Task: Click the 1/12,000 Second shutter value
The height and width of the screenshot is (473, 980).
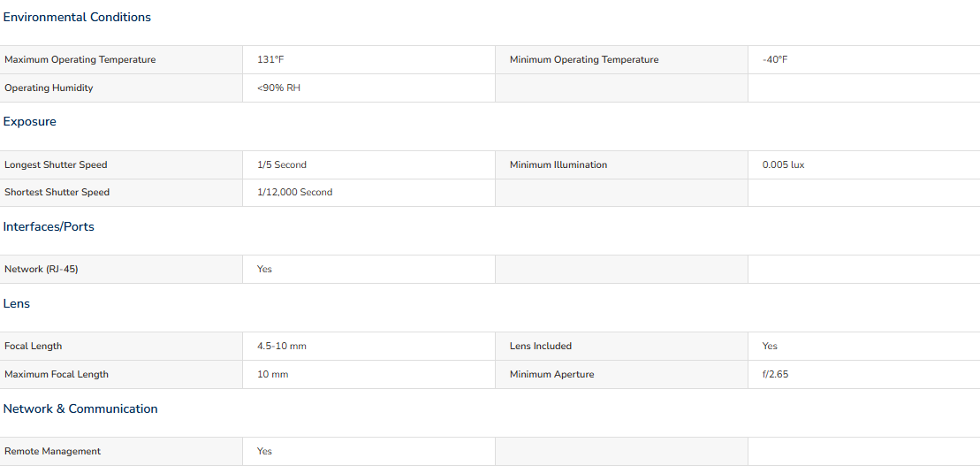Action: coord(294,192)
